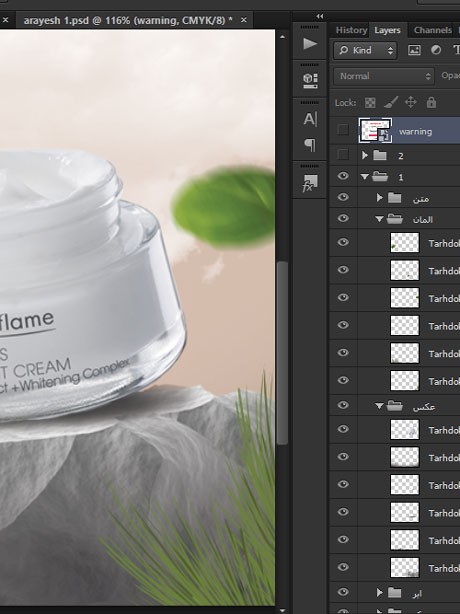
Task: Click canvas scrollbar up arrow
Action: [x=282, y=37]
